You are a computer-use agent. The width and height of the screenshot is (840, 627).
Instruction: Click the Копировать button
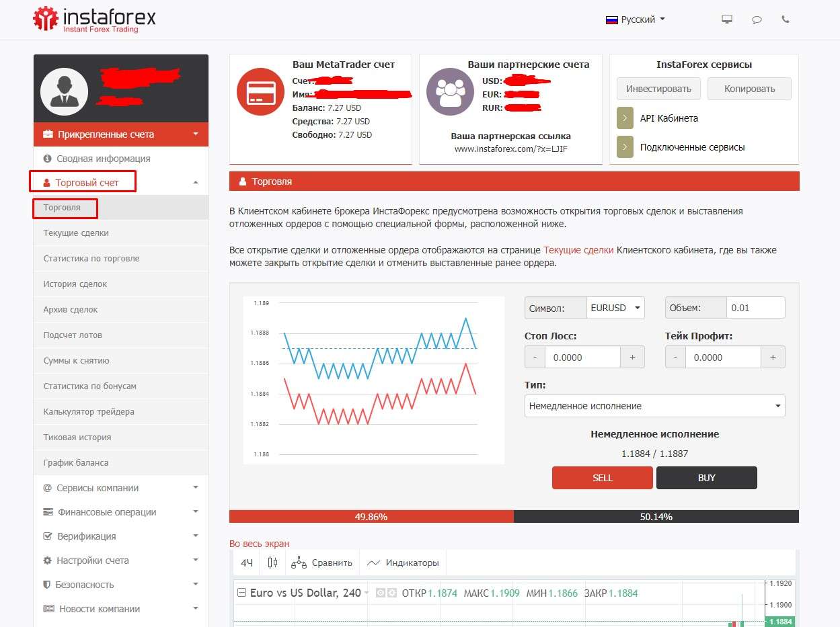tap(750, 89)
